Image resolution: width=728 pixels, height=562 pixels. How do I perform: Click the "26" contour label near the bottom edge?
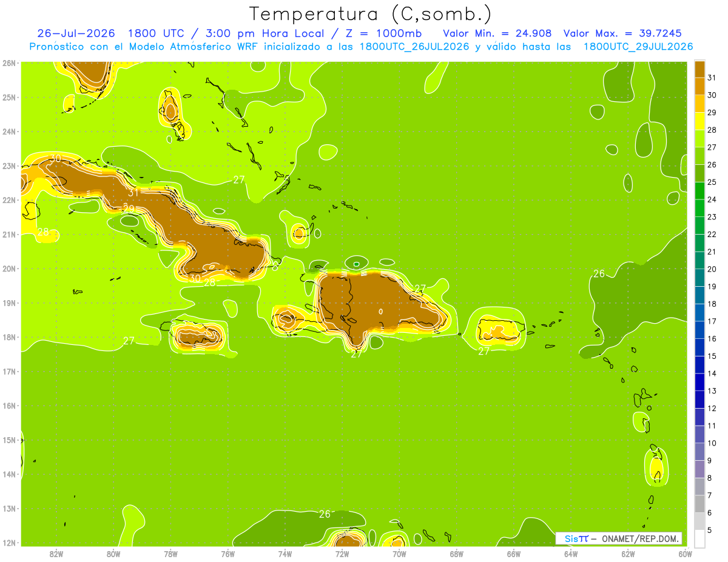[x=325, y=514]
